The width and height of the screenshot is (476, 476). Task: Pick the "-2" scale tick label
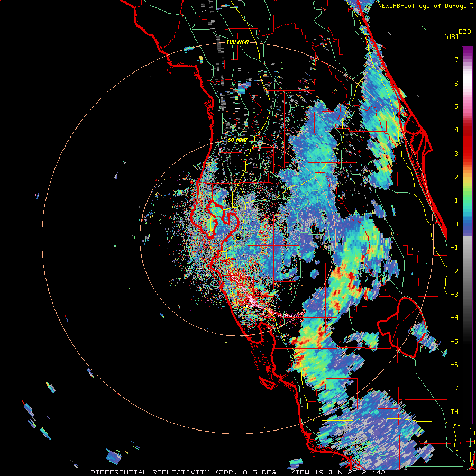(454, 271)
